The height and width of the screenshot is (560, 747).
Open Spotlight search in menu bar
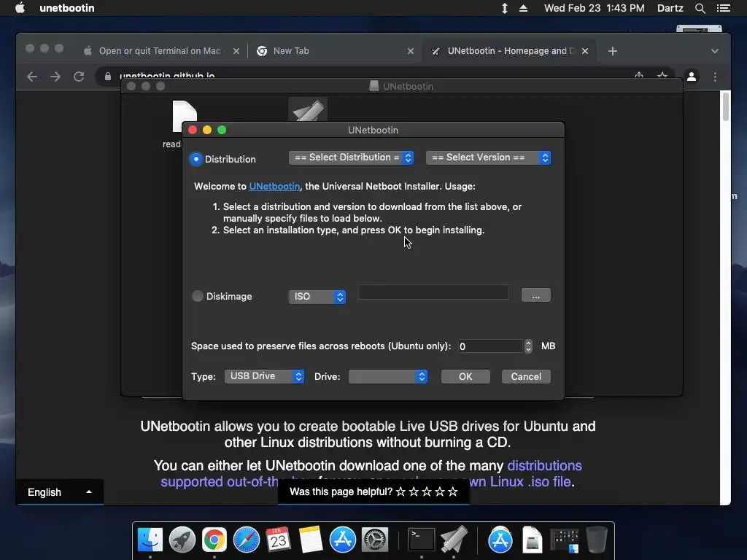[700, 8]
